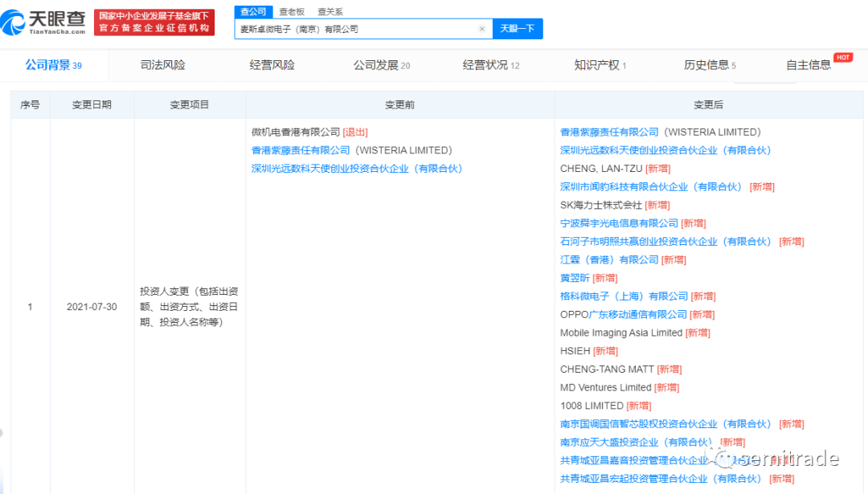Image resolution: width=868 pixels, height=494 pixels.
Task: Open the 历史信息 tab
Action: [710, 65]
